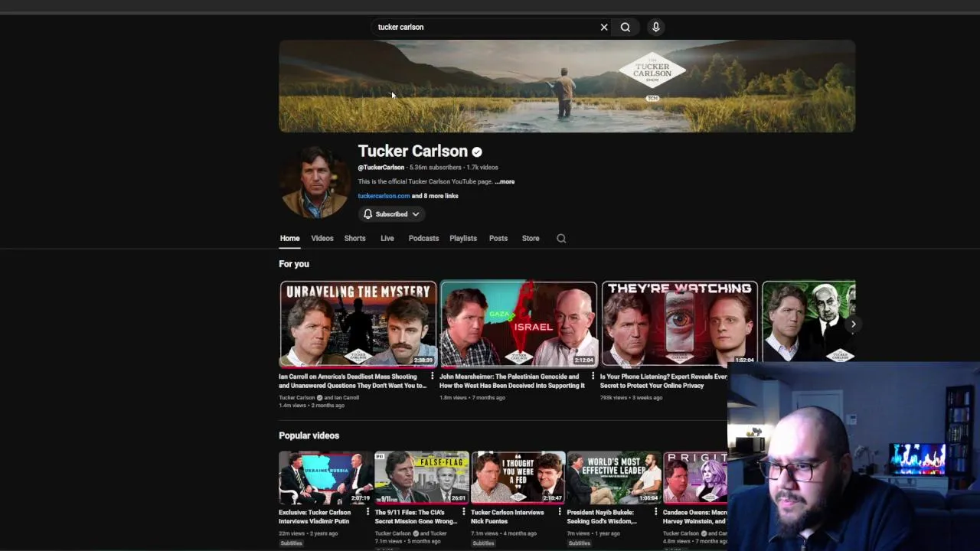Play the 'World's Most Effective Leader' thumbnail
This screenshot has height=551, width=980.
(614, 478)
